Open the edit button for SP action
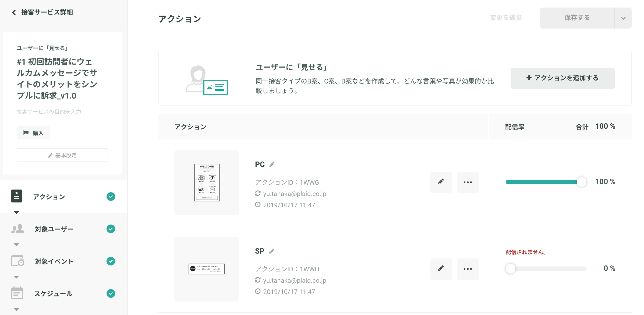The width and height of the screenshot is (644, 315). (441, 269)
